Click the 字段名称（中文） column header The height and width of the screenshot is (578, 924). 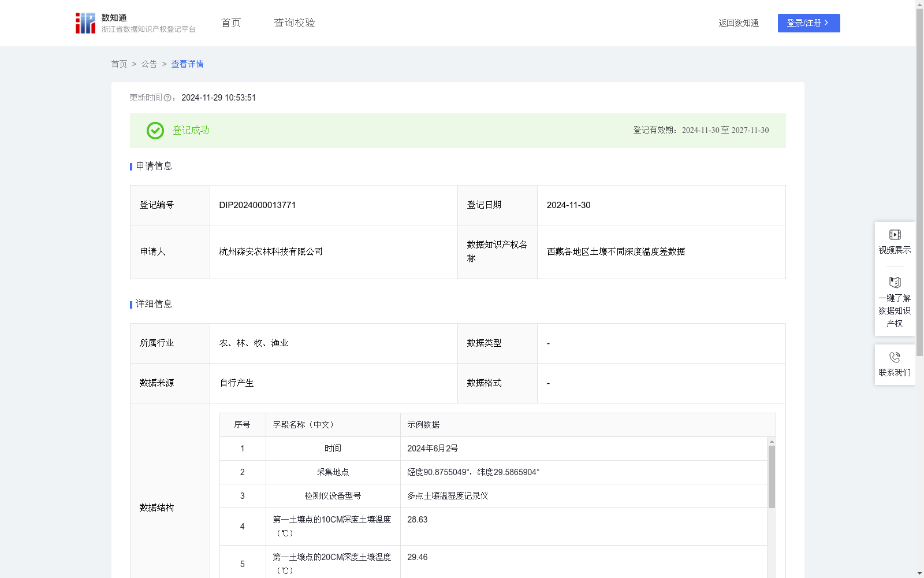click(333, 425)
